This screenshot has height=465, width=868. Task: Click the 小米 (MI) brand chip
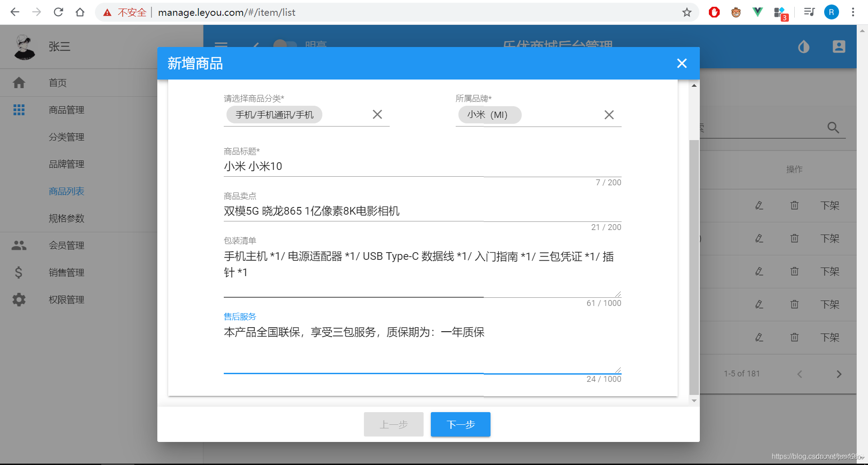(490, 115)
